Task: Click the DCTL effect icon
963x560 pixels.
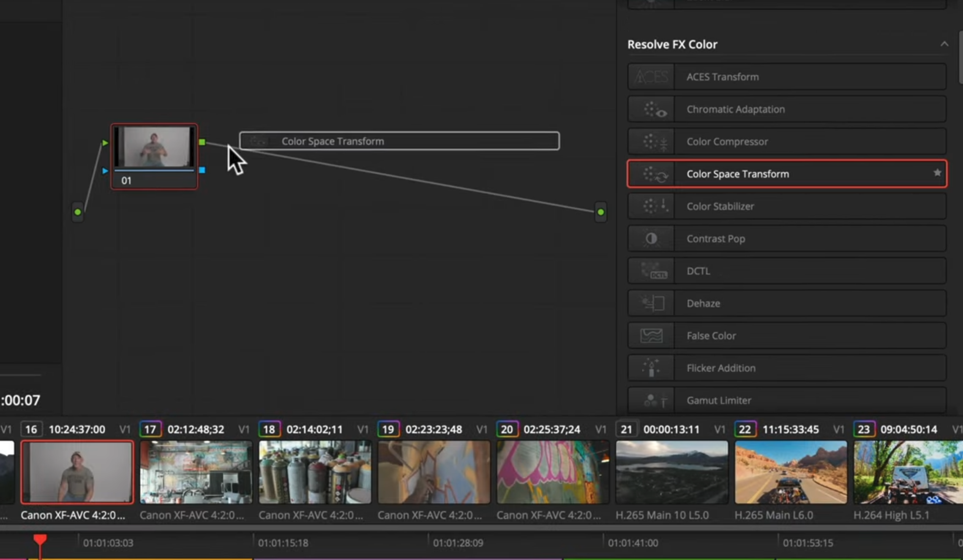Action: coord(651,271)
